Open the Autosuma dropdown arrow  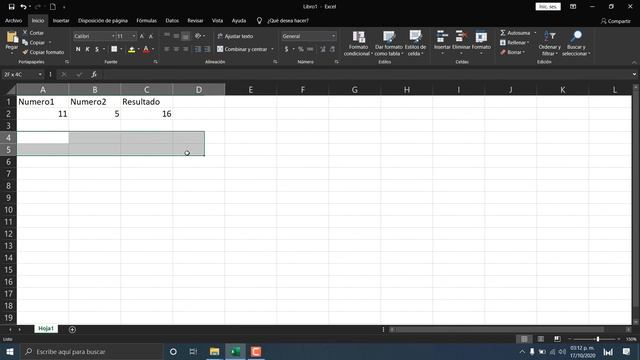click(x=535, y=33)
